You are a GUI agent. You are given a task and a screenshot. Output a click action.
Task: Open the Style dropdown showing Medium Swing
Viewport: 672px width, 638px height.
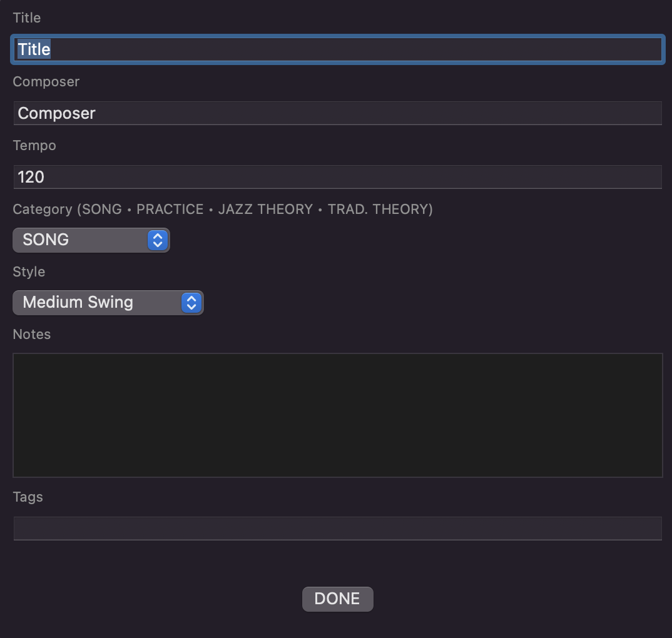(x=100, y=303)
